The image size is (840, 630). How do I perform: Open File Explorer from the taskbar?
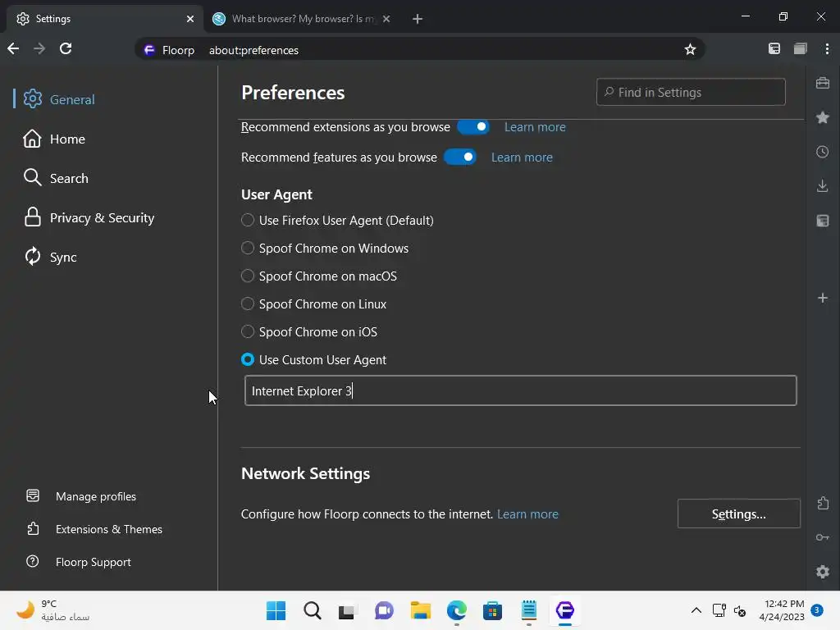point(421,610)
